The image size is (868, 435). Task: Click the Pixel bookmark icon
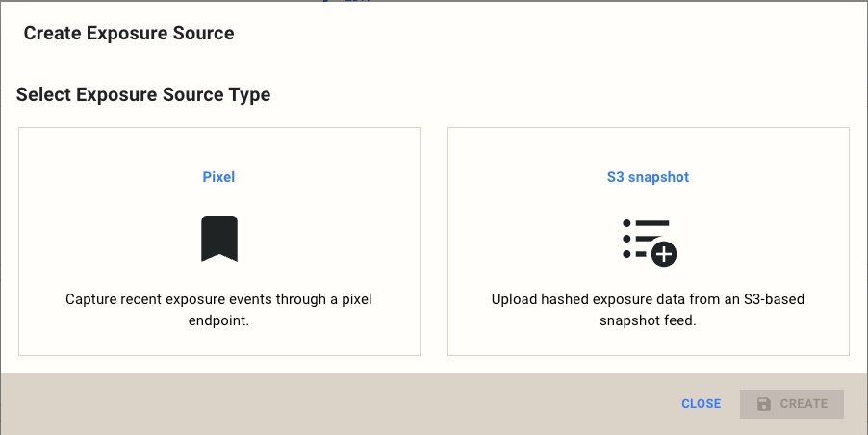(219, 239)
